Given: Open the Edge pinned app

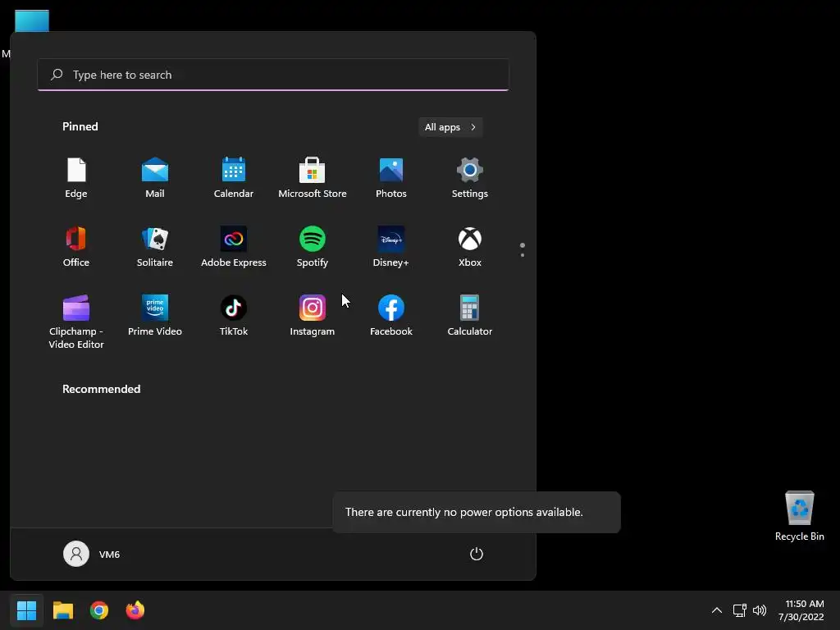Looking at the screenshot, I should click(x=76, y=178).
